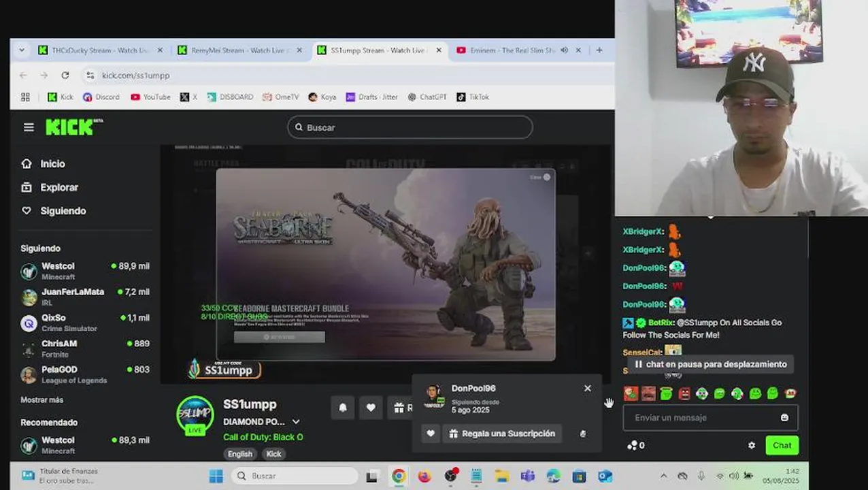Click the KICK logo

pyautogui.click(x=73, y=127)
